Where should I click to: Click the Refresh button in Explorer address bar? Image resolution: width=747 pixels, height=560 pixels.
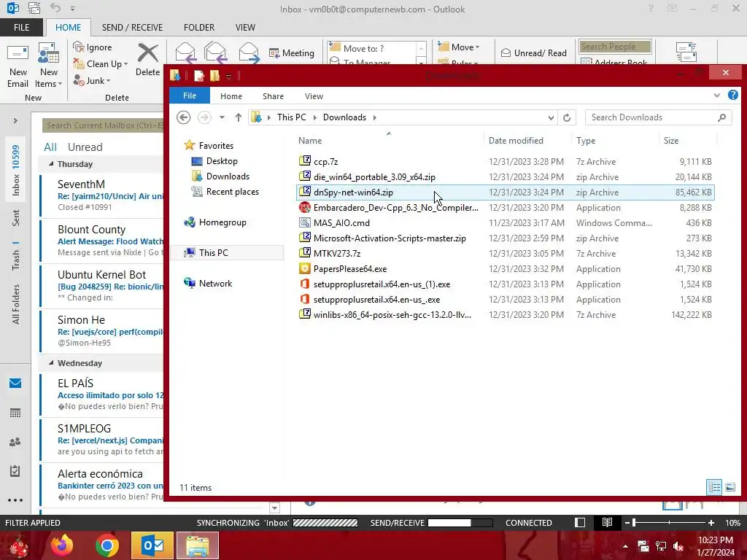click(566, 117)
